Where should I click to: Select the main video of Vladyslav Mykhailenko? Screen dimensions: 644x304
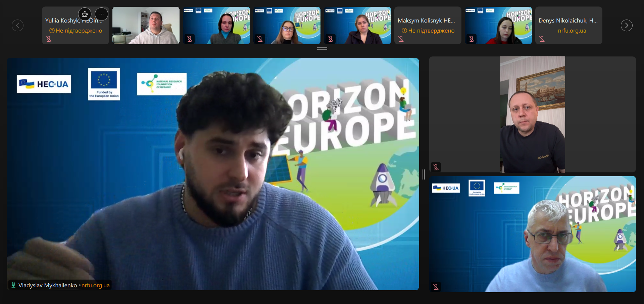click(x=213, y=174)
